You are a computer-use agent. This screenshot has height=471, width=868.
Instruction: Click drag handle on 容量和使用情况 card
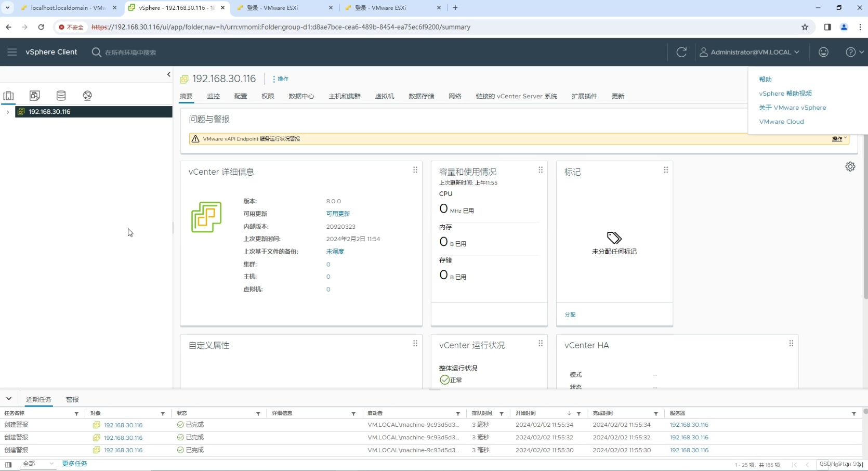(541, 170)
